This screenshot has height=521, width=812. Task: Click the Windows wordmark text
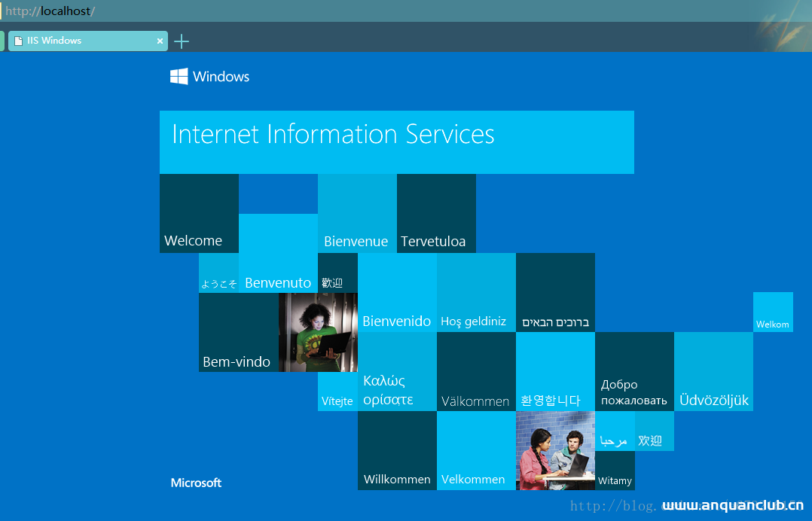click(221, 77)
